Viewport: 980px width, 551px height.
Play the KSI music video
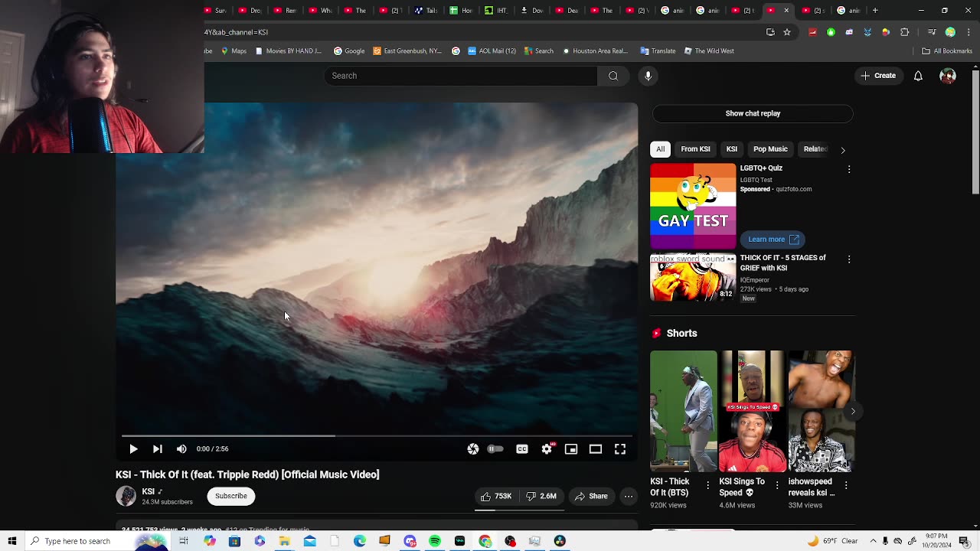pyautogui.click(x=133, y=449)
